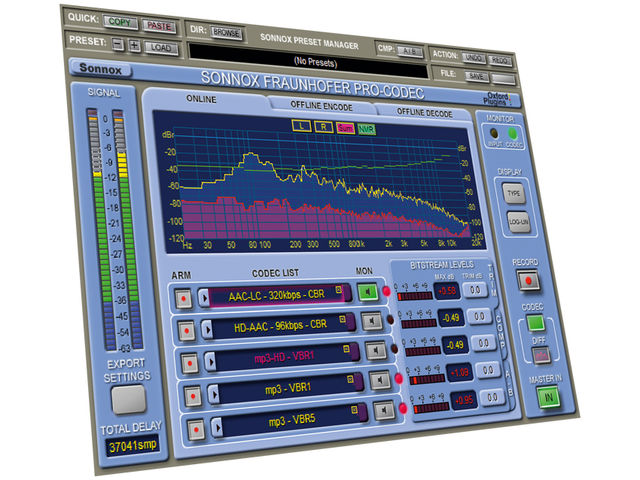This screenshot has height=480, width=640.
Task: Click the blank button beside SAVE
Action: [x=503, y=78]
